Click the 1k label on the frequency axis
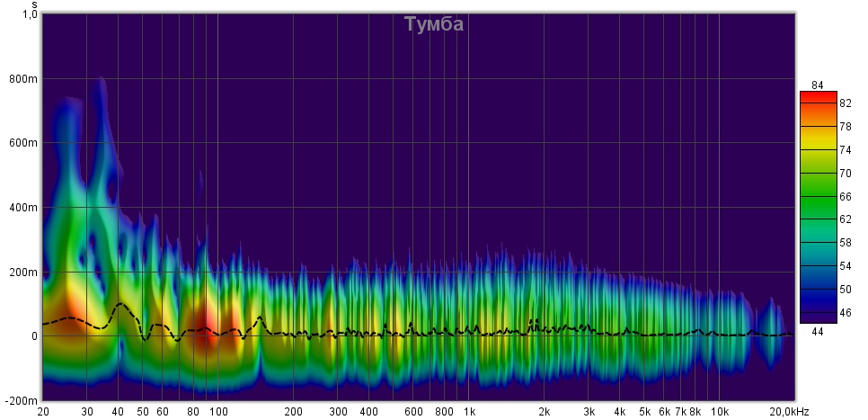The image size is (868, 420). click(x=469, y=412)
